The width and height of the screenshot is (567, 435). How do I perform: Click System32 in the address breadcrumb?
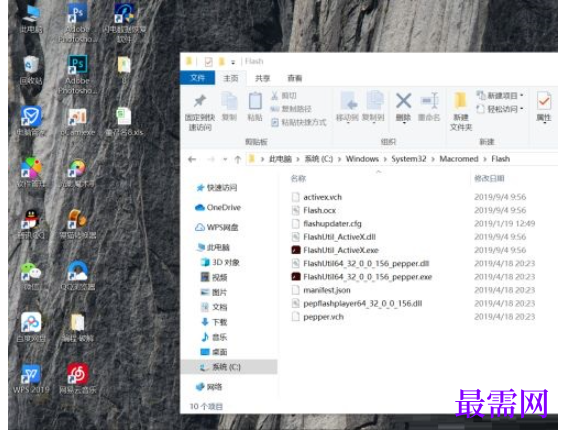(x=409, y=159)
